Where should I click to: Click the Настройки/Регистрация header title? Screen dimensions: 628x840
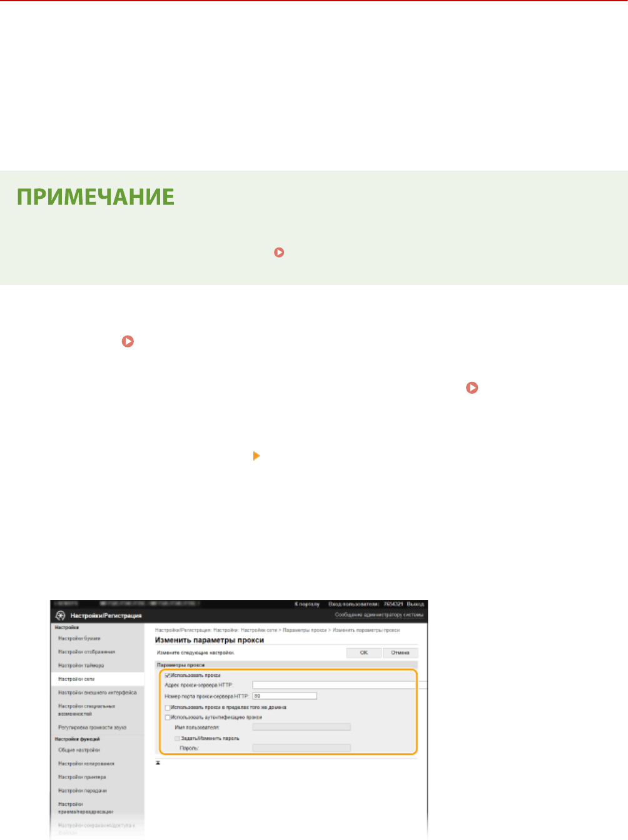(x=106, y=616)
